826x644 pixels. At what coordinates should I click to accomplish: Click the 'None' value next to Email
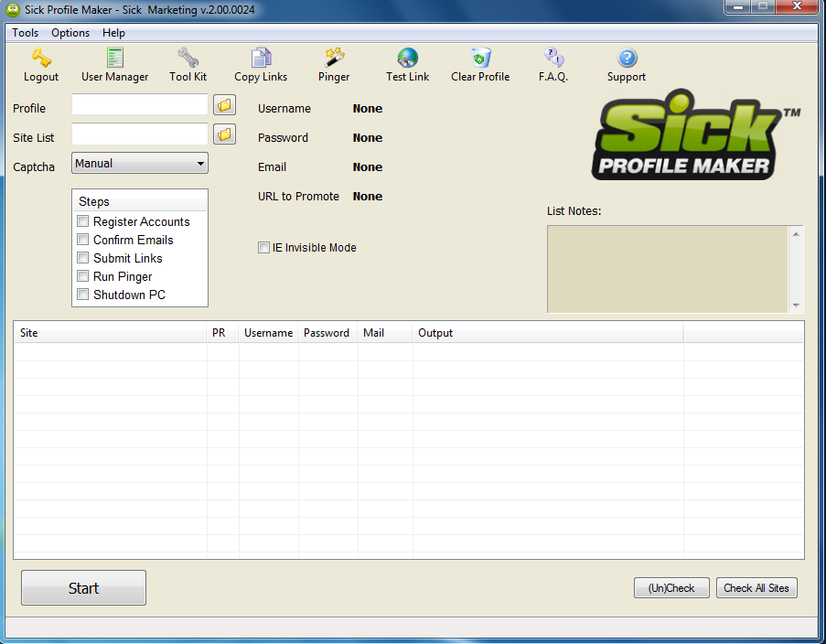368,167
